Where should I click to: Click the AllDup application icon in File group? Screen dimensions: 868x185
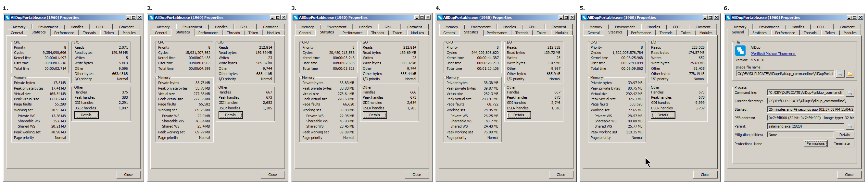pos(740,51)
